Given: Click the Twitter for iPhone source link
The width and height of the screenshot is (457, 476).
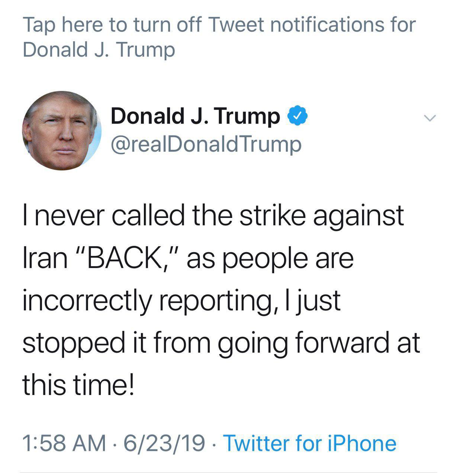Looking at the screenshot, I should tap(310, 443).
